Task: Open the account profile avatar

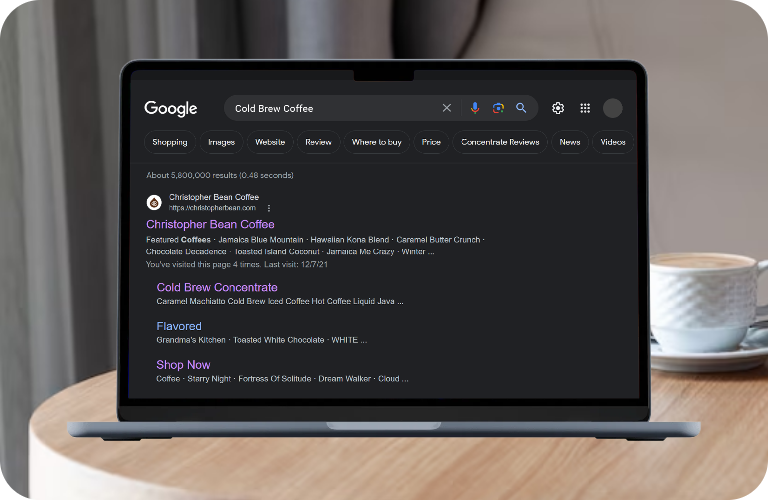Action: [x=612, y=108]
